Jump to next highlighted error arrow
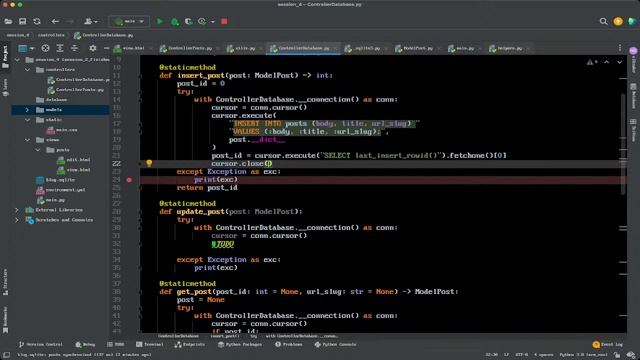 (x=620, y=62)
